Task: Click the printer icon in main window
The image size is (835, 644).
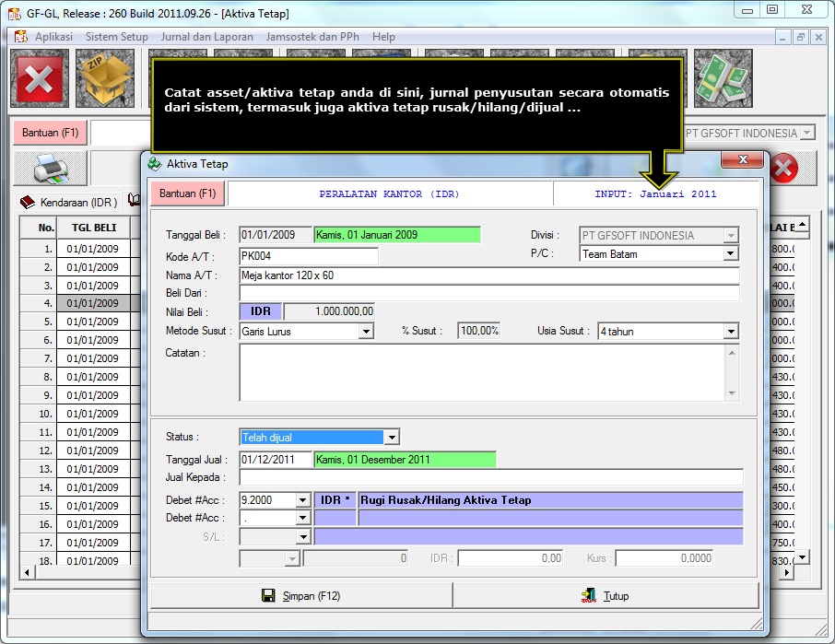Action: click(x=51, y=169)
